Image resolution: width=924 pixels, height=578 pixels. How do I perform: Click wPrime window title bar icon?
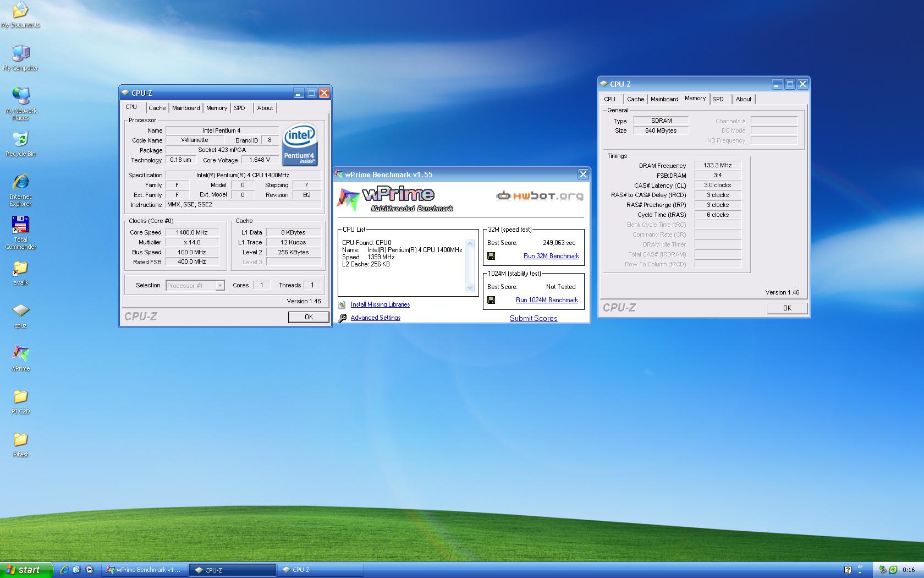(x=339, y=175)
